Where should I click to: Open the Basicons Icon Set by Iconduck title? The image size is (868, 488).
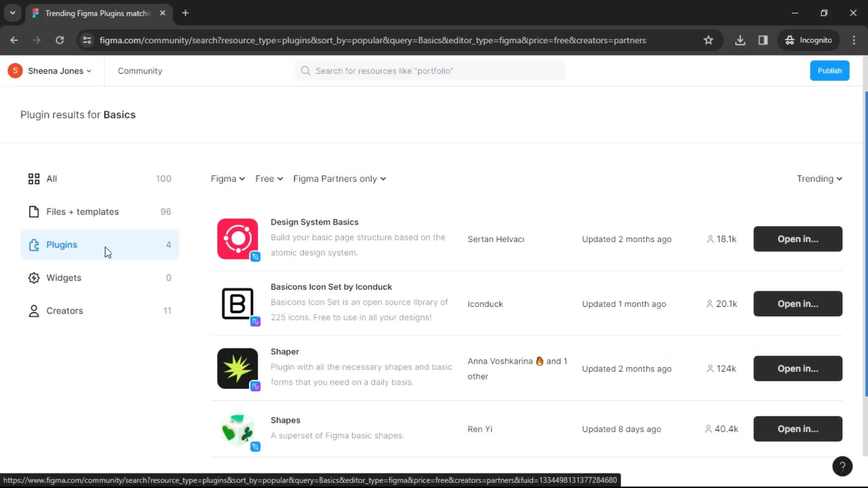(x=331, y=287)
